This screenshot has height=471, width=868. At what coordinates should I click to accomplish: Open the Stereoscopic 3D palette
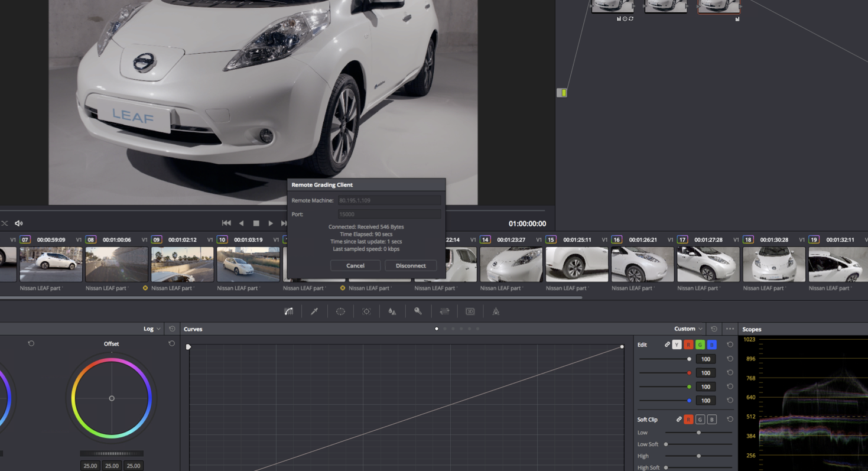[470, 311]
